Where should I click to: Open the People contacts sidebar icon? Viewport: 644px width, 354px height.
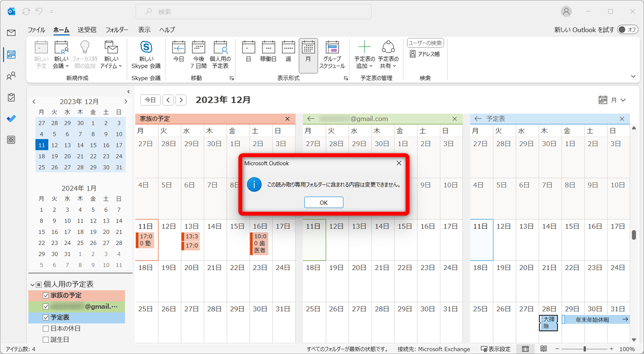[11, 76]
